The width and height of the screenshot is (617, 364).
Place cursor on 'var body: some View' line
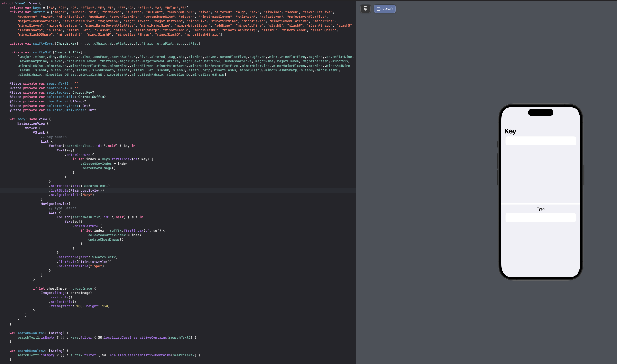point(30,119)
